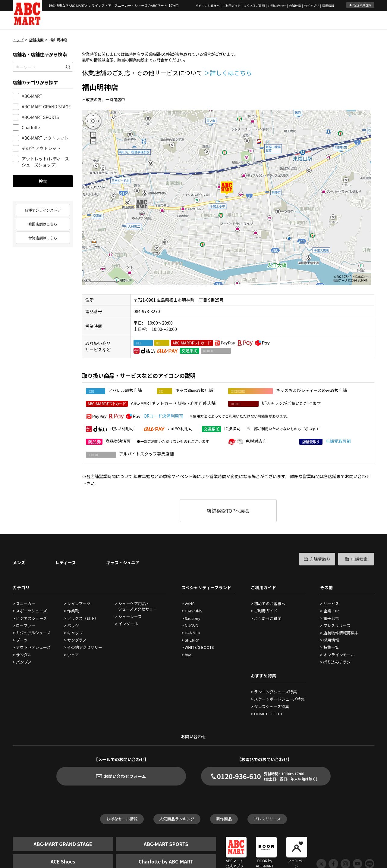Image resolution: width=387 pixels, height=868 pixels.
Task: Open the ABC-MART GRAND STAGE footer banner
Action: [x=63, y=844]
